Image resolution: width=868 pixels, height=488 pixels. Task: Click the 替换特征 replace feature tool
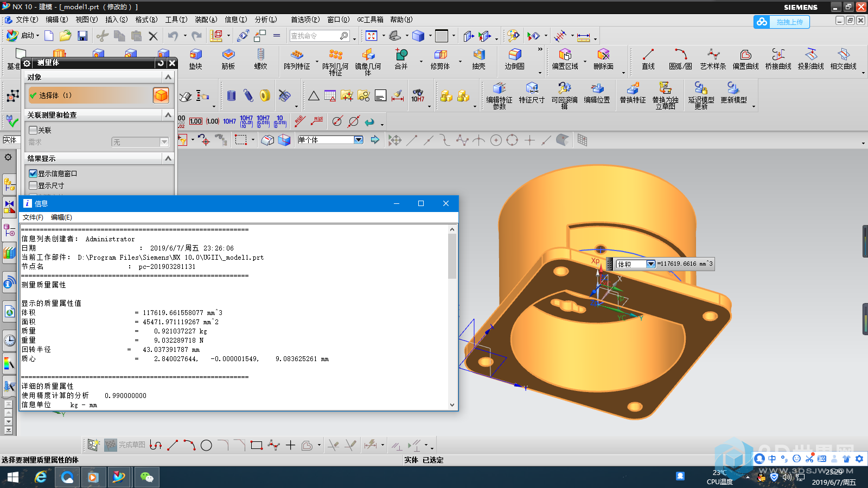click(x=633, y=93)
